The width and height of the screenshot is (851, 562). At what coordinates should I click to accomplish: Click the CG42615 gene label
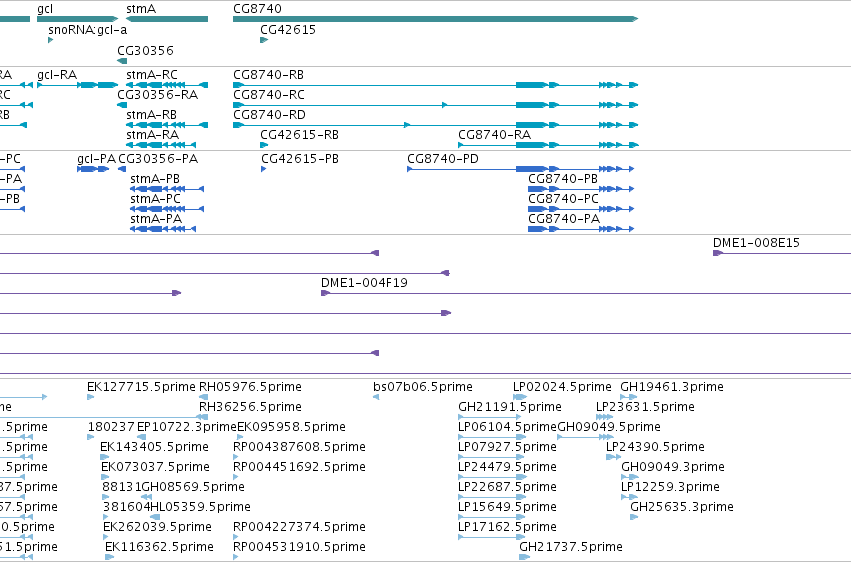tap(288, 30)
